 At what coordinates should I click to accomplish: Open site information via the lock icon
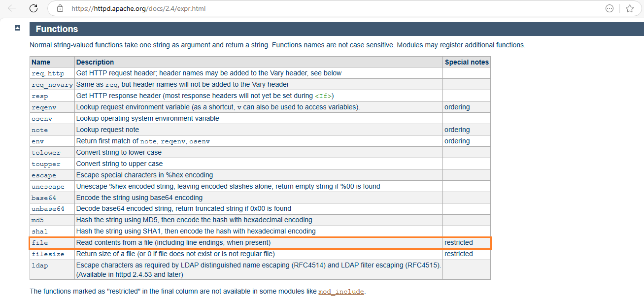[60, 8]
